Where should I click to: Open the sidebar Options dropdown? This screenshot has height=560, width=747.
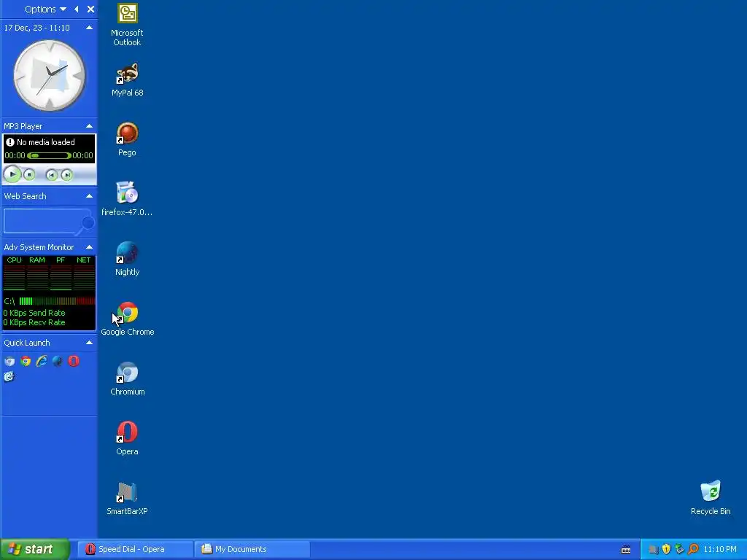pyautogui.click(x=45, y=9)
